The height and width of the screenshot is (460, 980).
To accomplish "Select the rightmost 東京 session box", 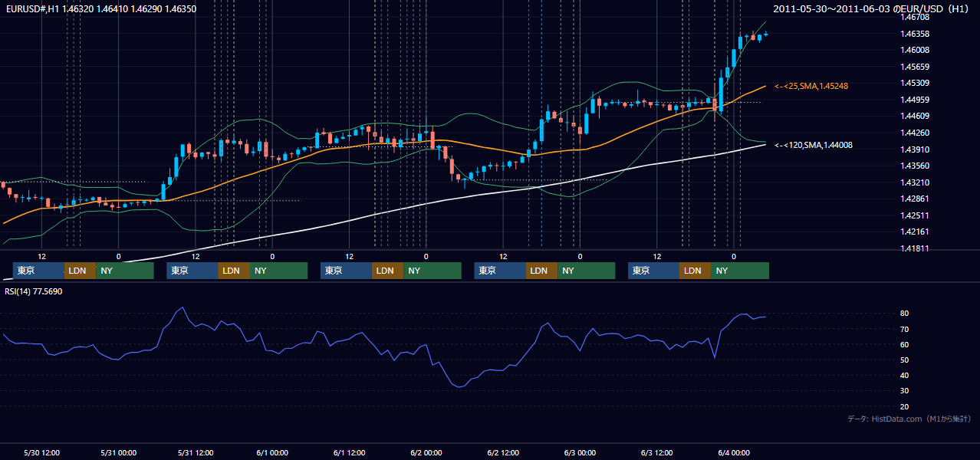I will (x=654, y=271).
